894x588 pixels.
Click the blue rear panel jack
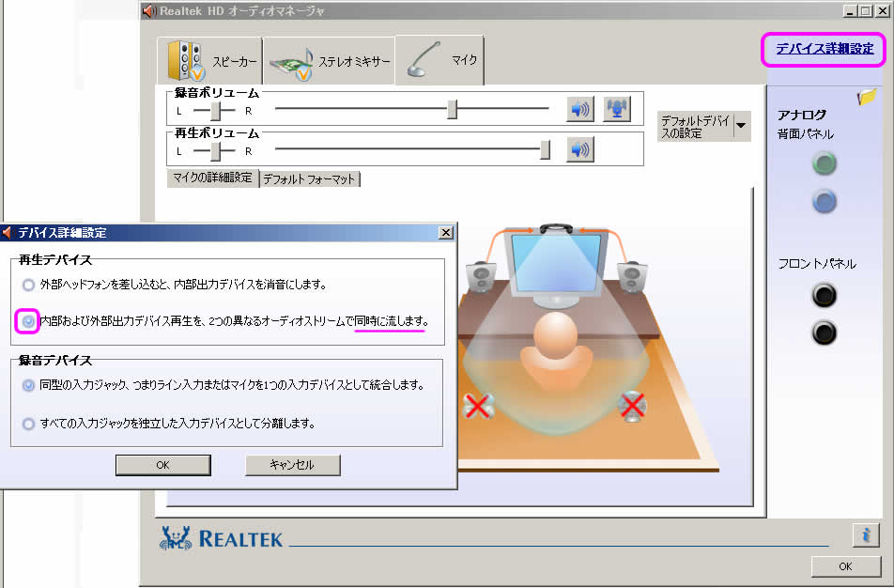coord(824,201)
